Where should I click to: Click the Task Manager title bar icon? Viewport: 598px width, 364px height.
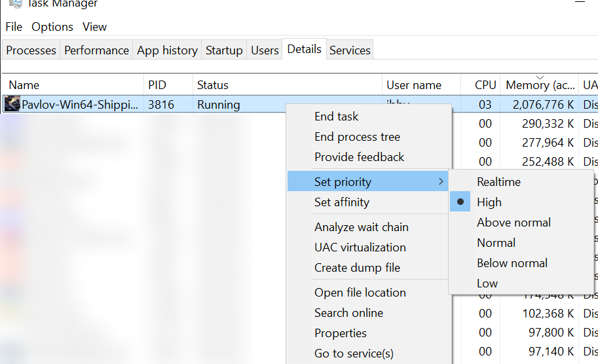coord(16,3)
